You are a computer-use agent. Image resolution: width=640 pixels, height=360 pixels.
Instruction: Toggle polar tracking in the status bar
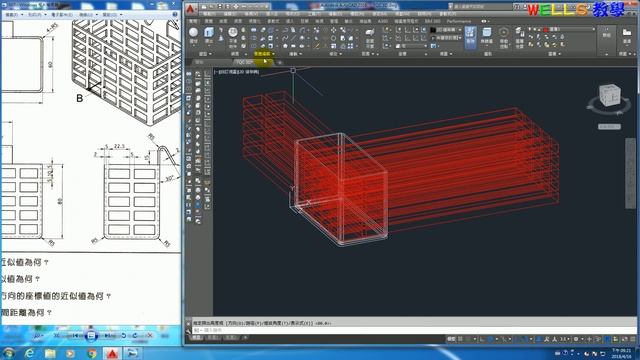click(491, 339)
